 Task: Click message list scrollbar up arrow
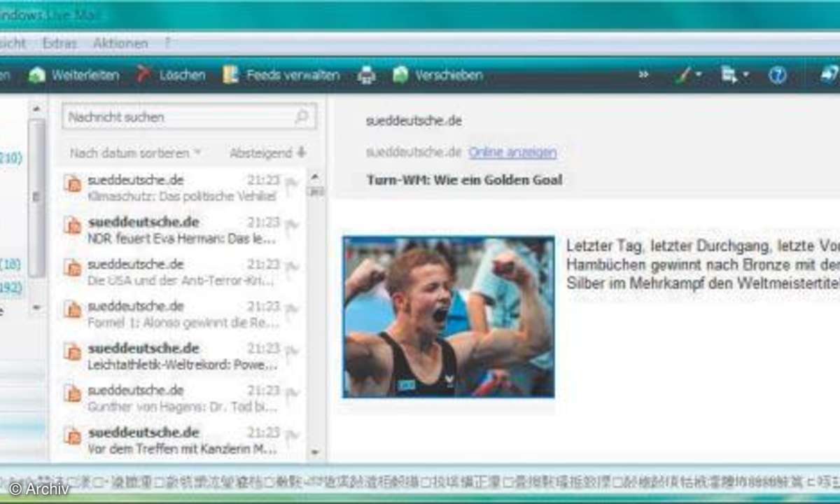(315, 176)
